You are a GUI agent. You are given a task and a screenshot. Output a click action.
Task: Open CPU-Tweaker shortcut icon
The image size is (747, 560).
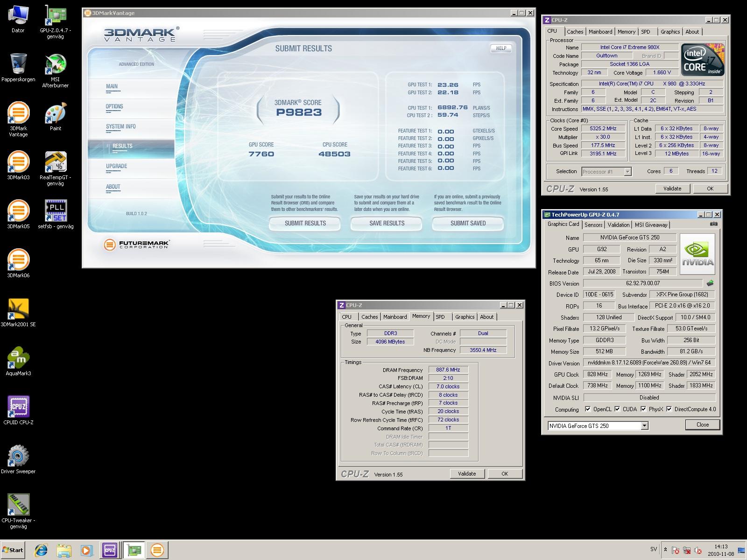coord(18,511)
